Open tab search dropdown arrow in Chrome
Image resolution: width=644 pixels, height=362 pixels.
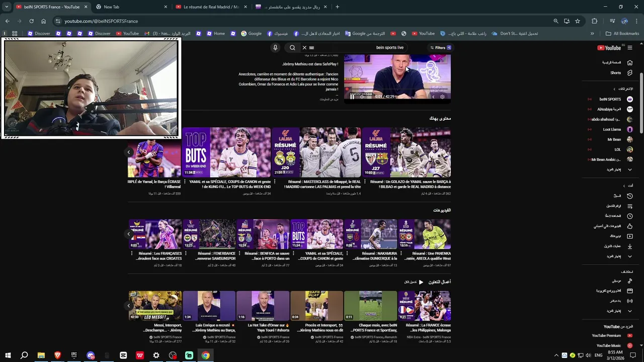6,7
